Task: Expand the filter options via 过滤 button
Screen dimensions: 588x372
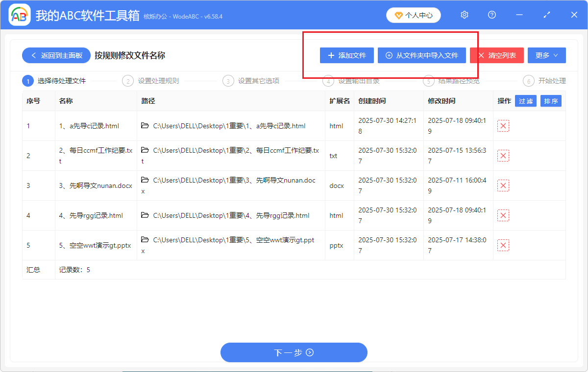Action: pos(525,101)
